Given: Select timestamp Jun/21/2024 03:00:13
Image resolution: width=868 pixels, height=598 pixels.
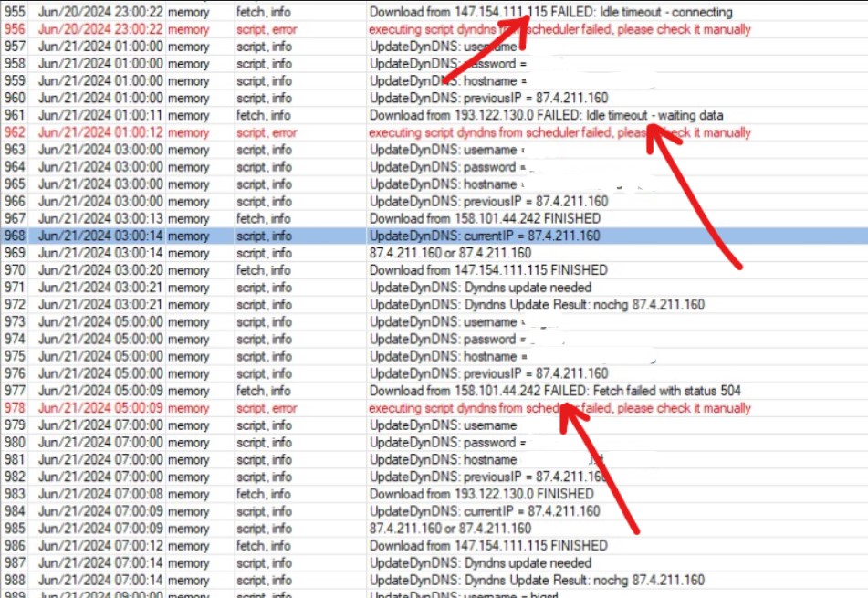Looking at the screenshot, I should [x=100, y=218].
